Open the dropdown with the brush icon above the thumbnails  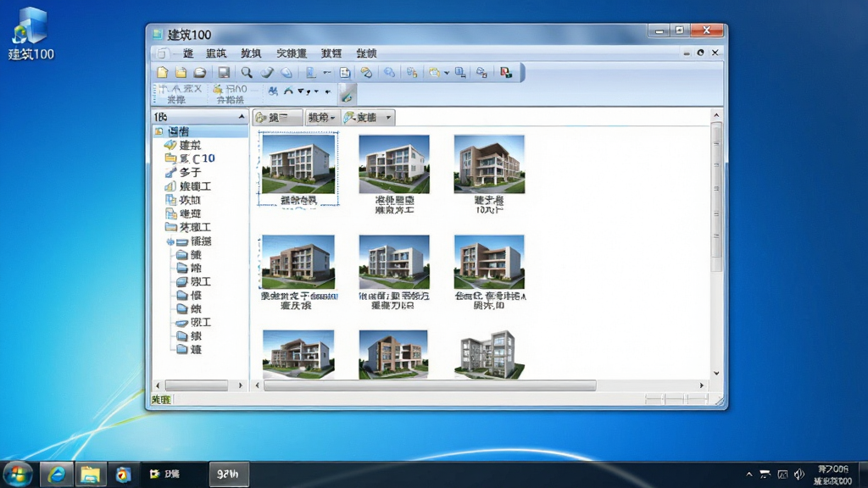(x=368, y=117)
